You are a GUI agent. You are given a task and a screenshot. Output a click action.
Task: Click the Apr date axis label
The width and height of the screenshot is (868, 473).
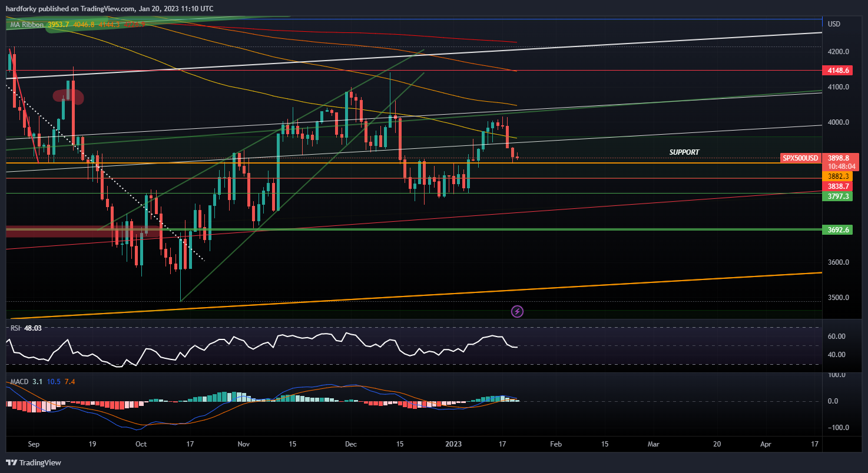pyautogui.click(x=766, y=444)
